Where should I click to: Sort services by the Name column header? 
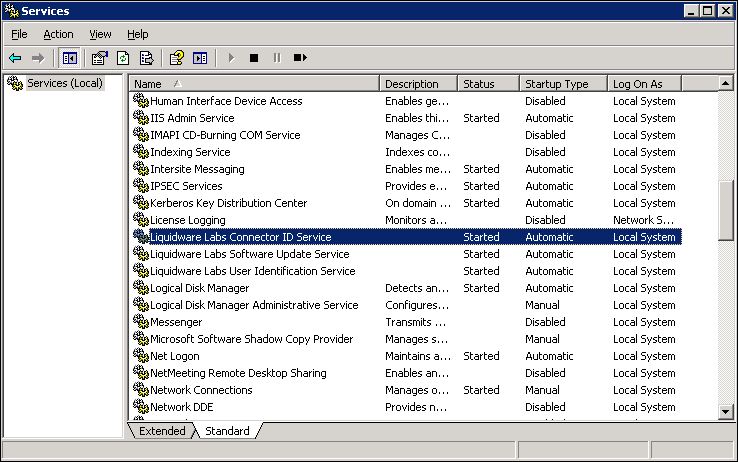tap(254, 84)
